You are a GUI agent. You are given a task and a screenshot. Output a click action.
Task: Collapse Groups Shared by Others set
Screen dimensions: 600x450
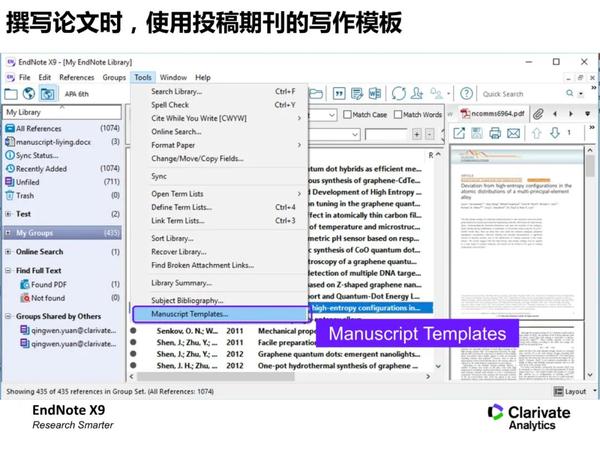pyautogui.click(x=8, y=316)
